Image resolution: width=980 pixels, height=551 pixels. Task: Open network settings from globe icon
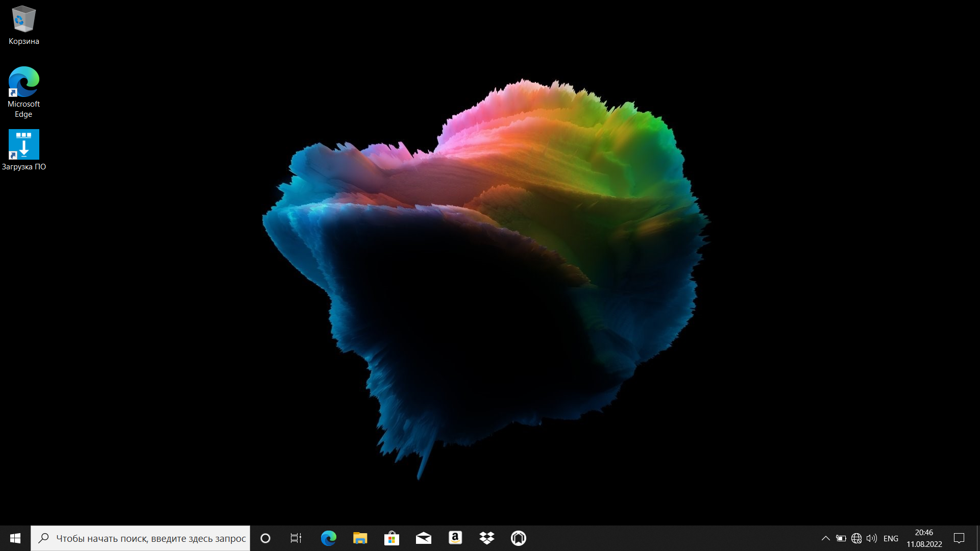(856, 538)
